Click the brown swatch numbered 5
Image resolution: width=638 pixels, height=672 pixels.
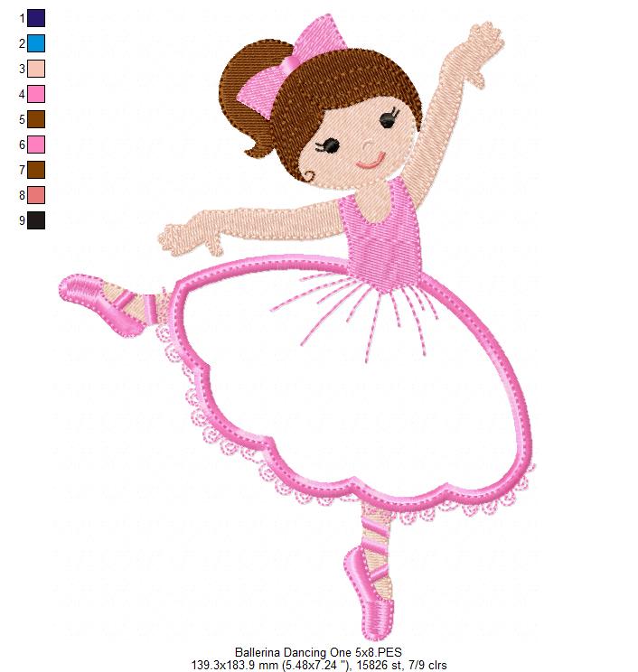pyautogui.click(x=35, y=118)
